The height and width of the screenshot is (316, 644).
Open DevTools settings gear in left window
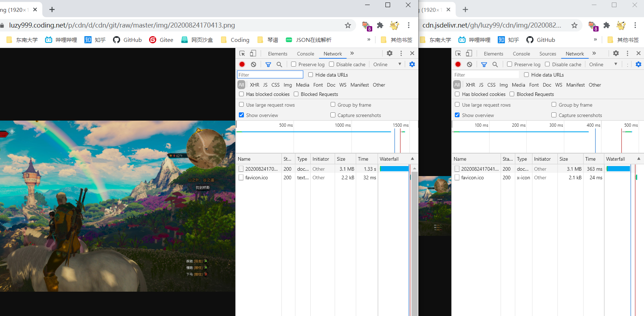point(390,53)
